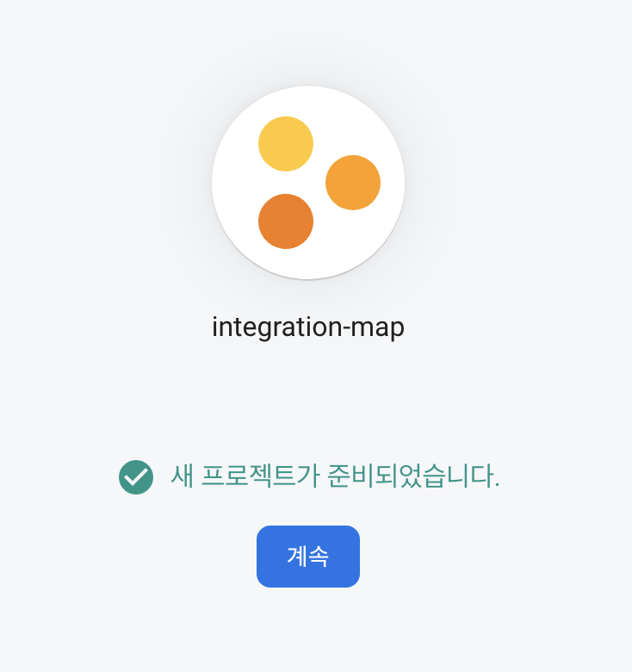Click the word 'integration' in the project title
The height and width of the screenshot is (672, 632).
click(277, 328)
